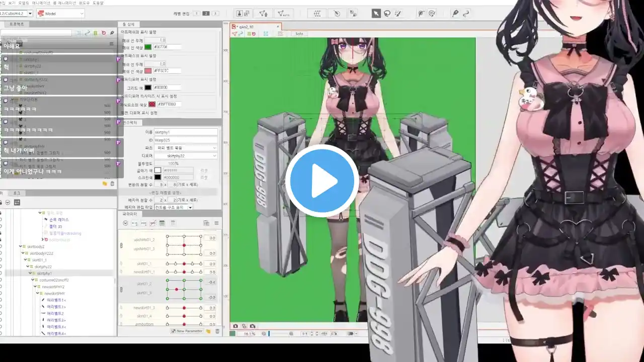Select 허리벨트2 in the deformer tree
Screen dimensions: 644x362
coord(56,313)
